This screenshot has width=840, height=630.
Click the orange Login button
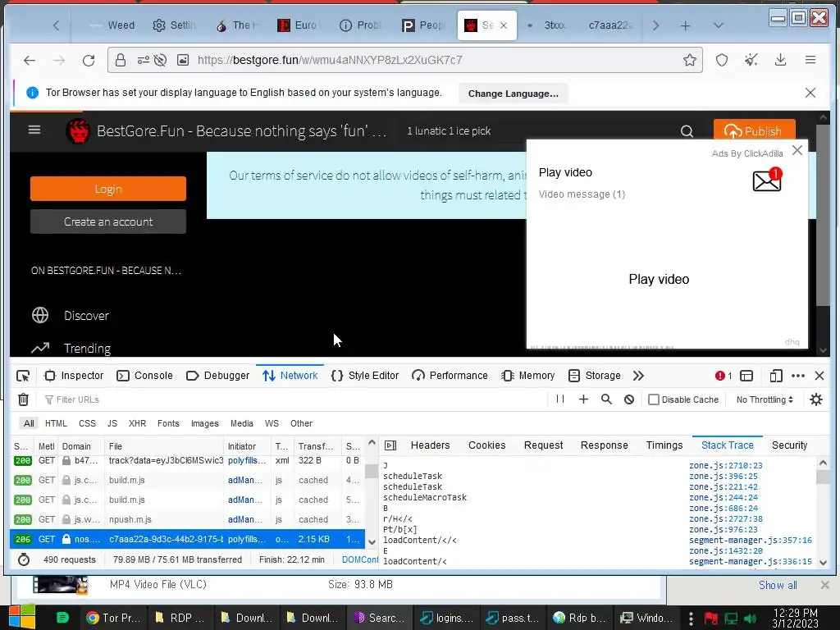point(108,189)
